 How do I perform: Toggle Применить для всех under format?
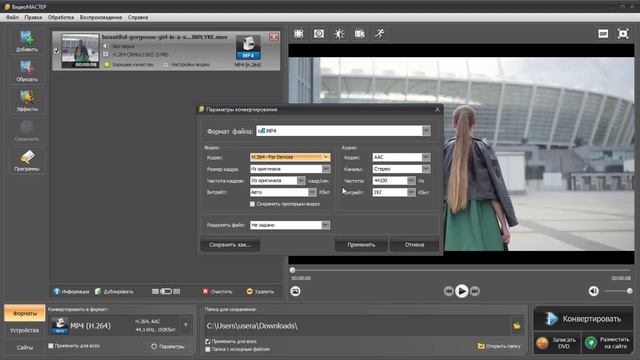click(51, 346)
